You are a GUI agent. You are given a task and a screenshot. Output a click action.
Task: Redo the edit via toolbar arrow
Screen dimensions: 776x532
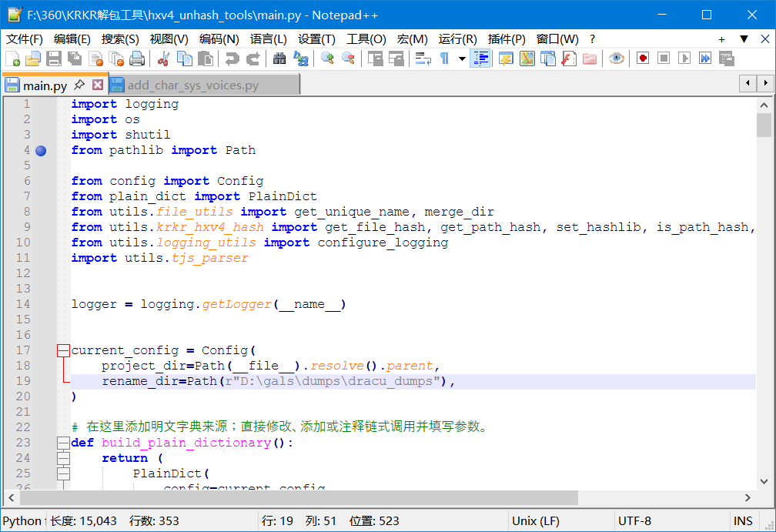click(253, 59)
